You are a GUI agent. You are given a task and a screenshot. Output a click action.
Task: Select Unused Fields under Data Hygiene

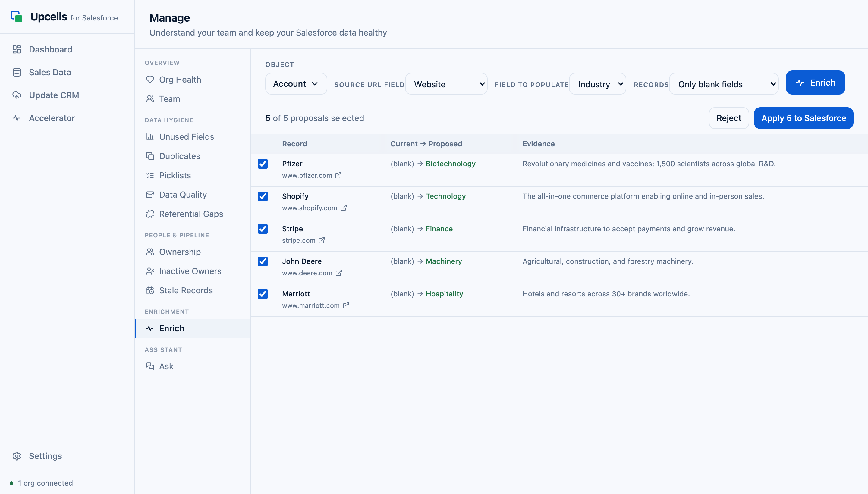pyautogui.click(x=193, y=137)
